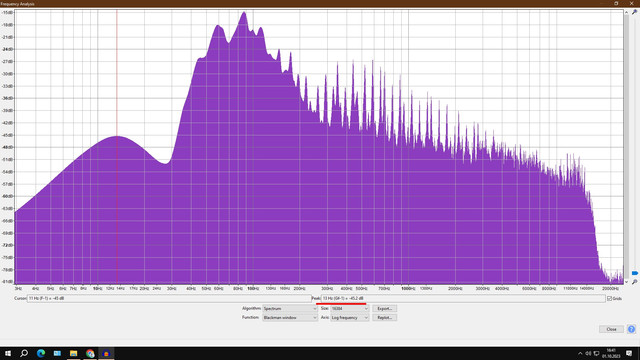Open the Windows notification center

629,353
